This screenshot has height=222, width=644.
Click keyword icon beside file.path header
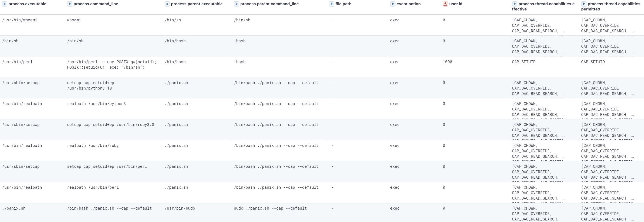pyautogui.click(x=332, y=4)
